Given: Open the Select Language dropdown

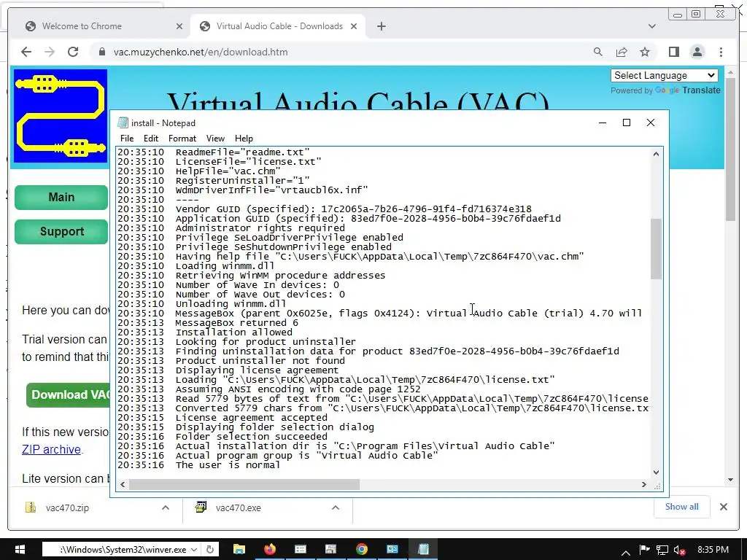Looking at the screenshot, I should [664, 75].
